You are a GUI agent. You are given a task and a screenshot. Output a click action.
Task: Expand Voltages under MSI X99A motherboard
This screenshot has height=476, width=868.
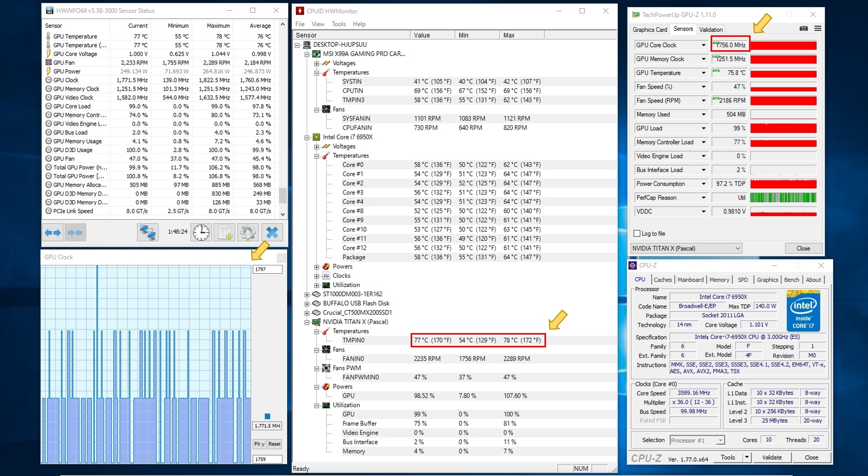click(316, 64)
